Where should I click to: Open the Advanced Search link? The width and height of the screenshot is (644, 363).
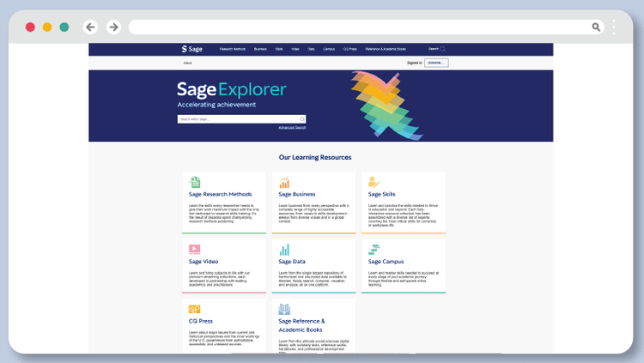coord(292,128)
